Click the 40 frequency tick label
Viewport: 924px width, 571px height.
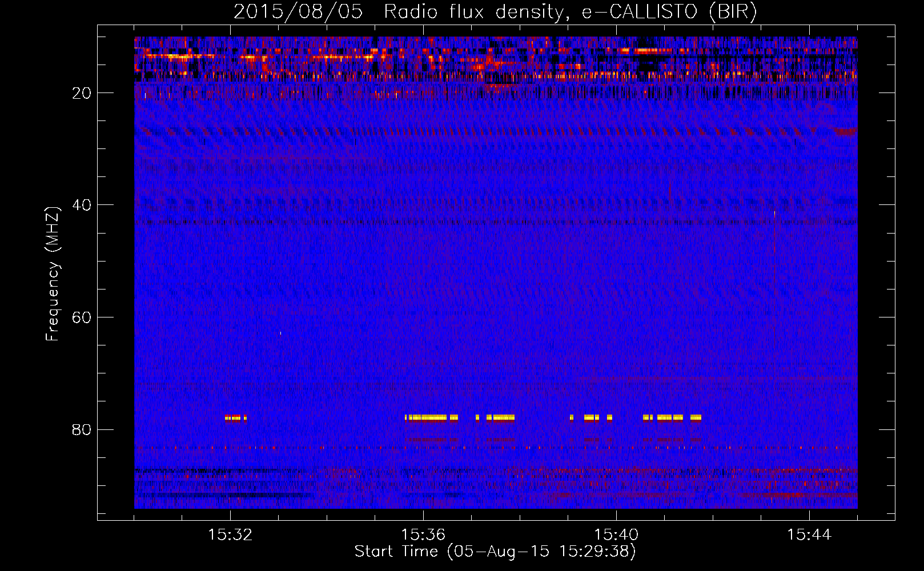[x=82, y=205]
